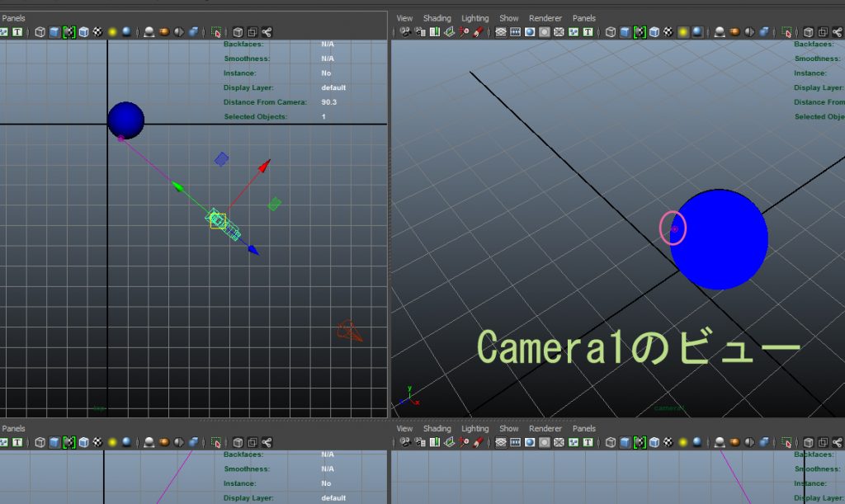
Task: Open Lighting menu of Camera1 viewport
Action: (474, 18)
